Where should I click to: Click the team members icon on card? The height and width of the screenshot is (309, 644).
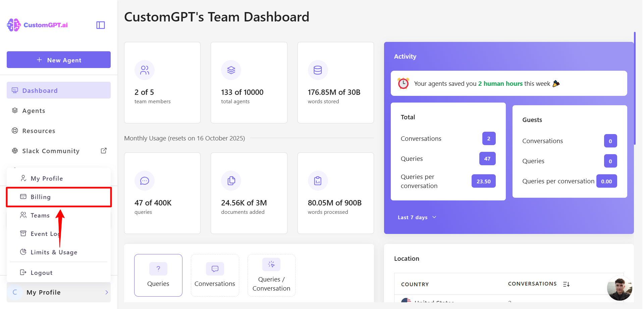tap(145, 70)
